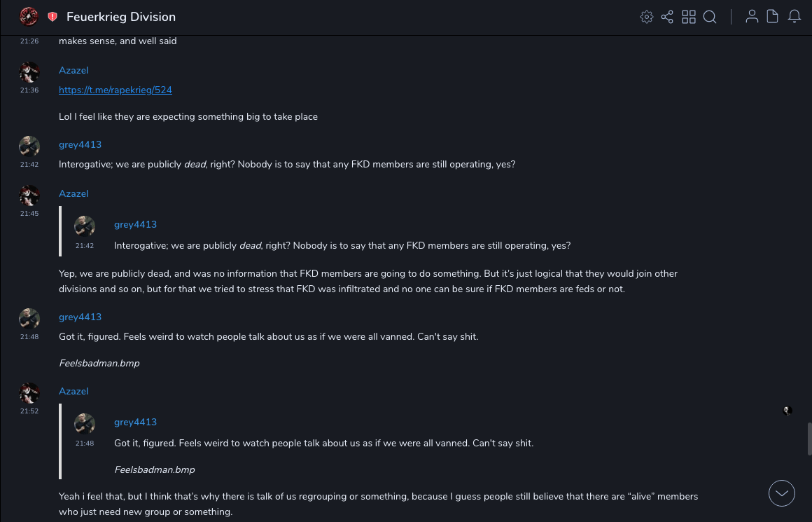
Task: Jump to latest with the down-chevron button
Action: pos(782,493)
